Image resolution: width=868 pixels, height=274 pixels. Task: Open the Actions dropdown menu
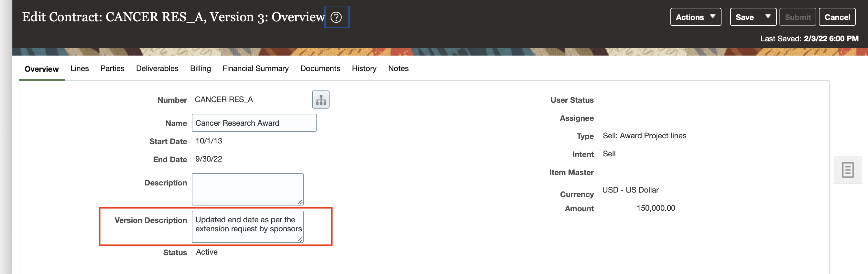(696, 17)
